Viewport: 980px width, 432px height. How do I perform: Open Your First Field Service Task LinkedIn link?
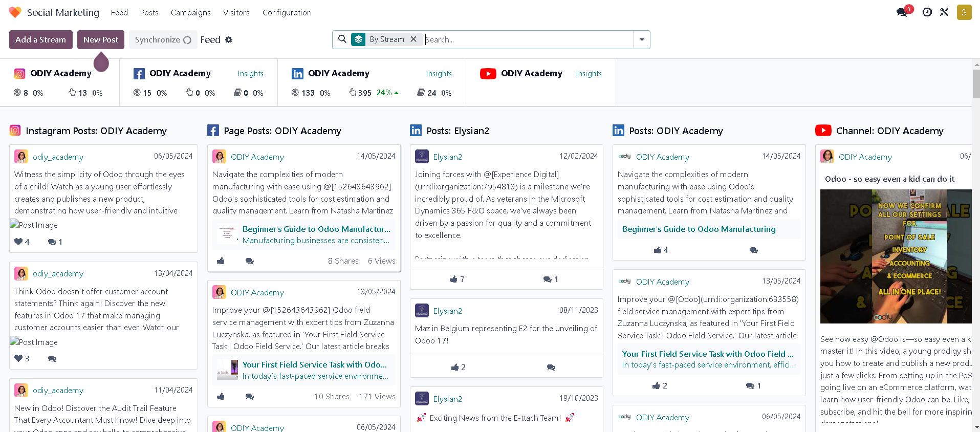pos(708,354)
